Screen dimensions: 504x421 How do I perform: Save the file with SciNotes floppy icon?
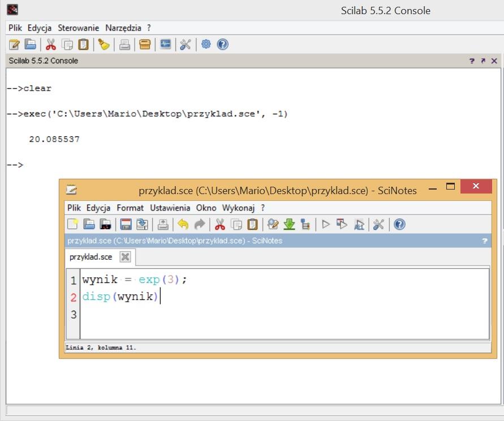click(x=126, y=224)
